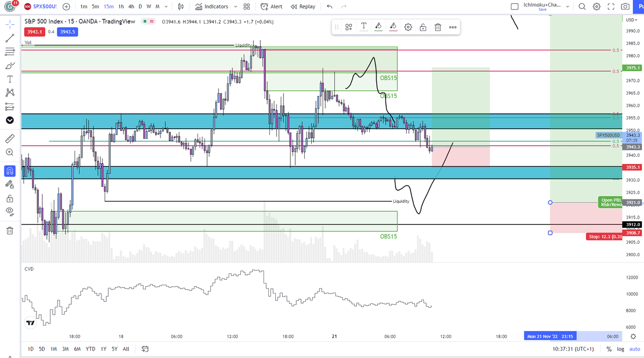Switch to the 5m timeframe
The width and height of the screenshot is (644, 358).
95,6
